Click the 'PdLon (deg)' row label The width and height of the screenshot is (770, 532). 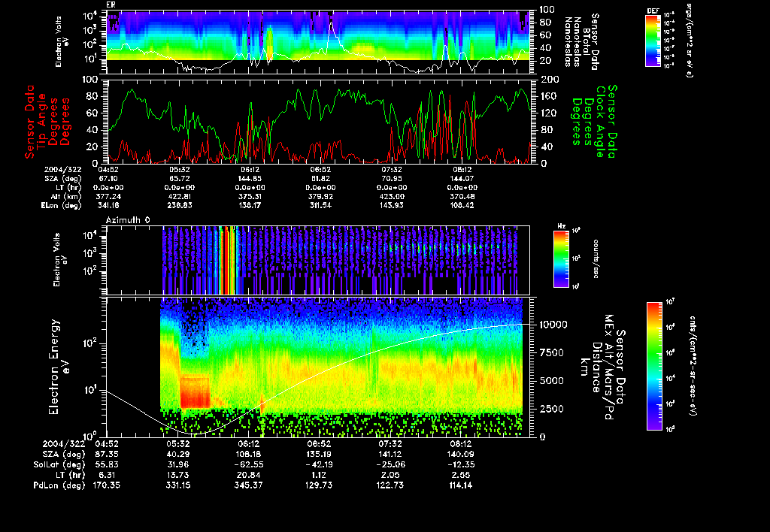point(59,485)
